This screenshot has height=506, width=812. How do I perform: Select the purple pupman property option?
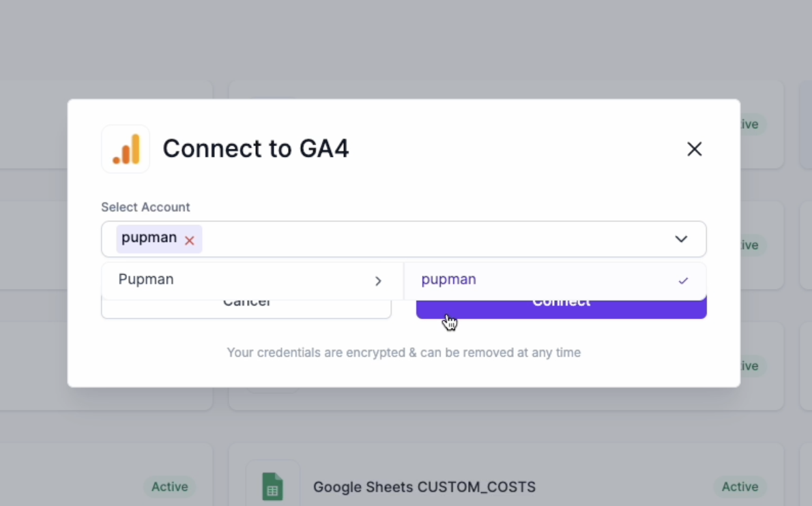click(x=449, y=280)
